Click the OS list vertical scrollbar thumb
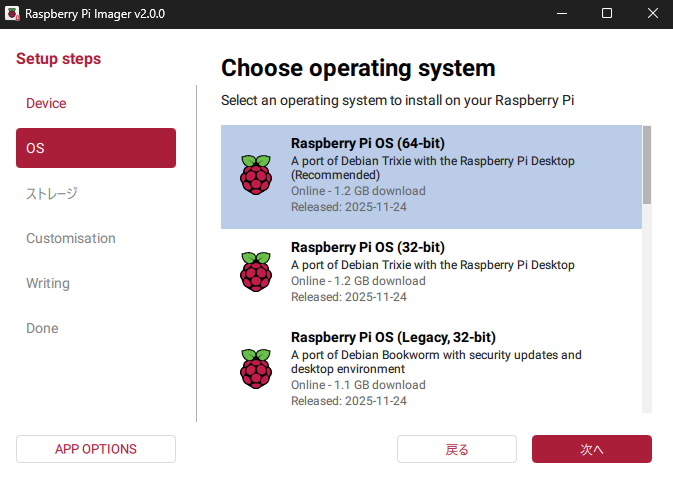 click(x=647, y=164)
